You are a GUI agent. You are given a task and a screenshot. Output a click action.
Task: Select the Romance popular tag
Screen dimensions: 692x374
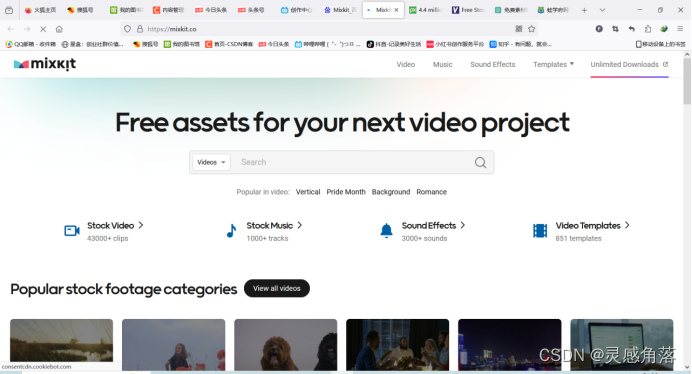tap(432, 192)
